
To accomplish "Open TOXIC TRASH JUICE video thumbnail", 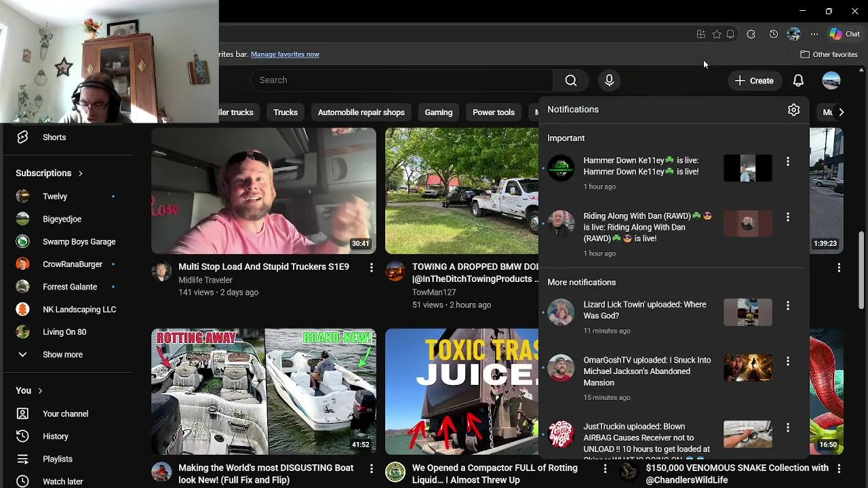I will [x=462, y=392].
